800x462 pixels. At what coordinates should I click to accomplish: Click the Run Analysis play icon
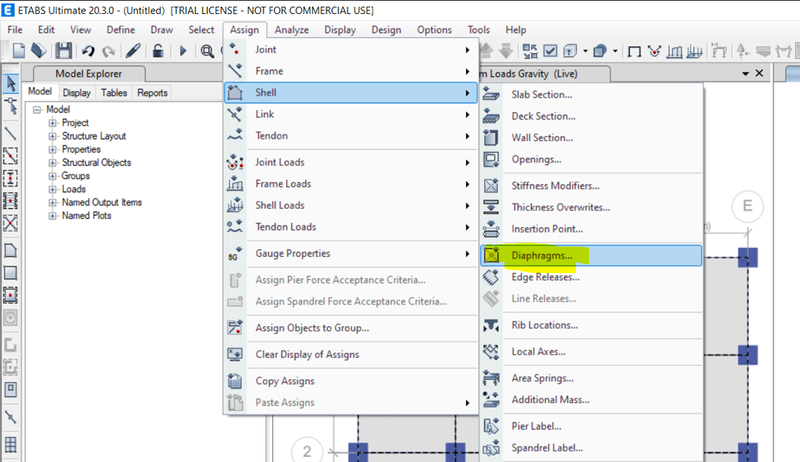(x=183, y=50)
